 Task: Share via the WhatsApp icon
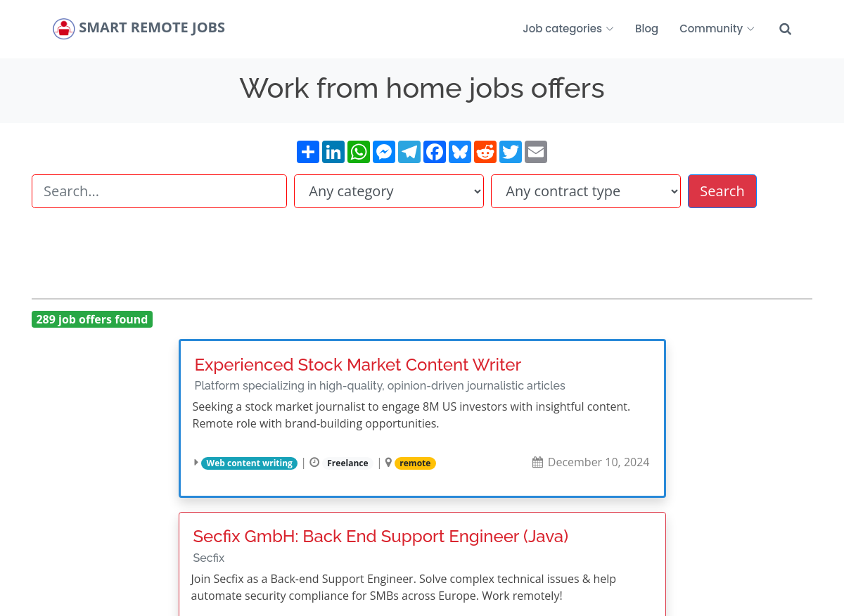click(359, 152)
